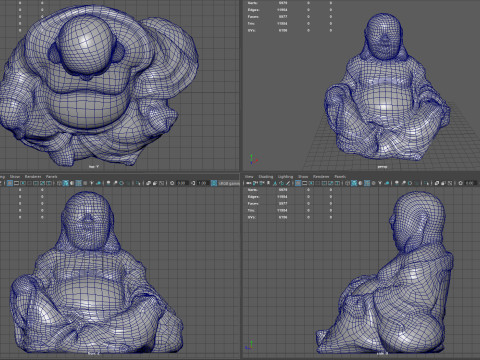Toggle Screen Space Ambient Occlusion in side panel
This screenshot has width=480, height=360.
[x=396, y=183]
